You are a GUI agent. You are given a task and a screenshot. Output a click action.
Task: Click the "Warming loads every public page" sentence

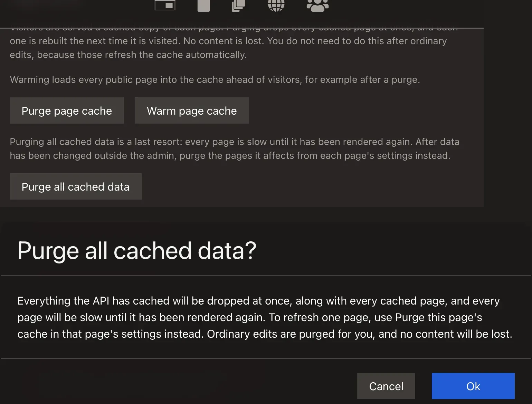(x=215, y=80)
